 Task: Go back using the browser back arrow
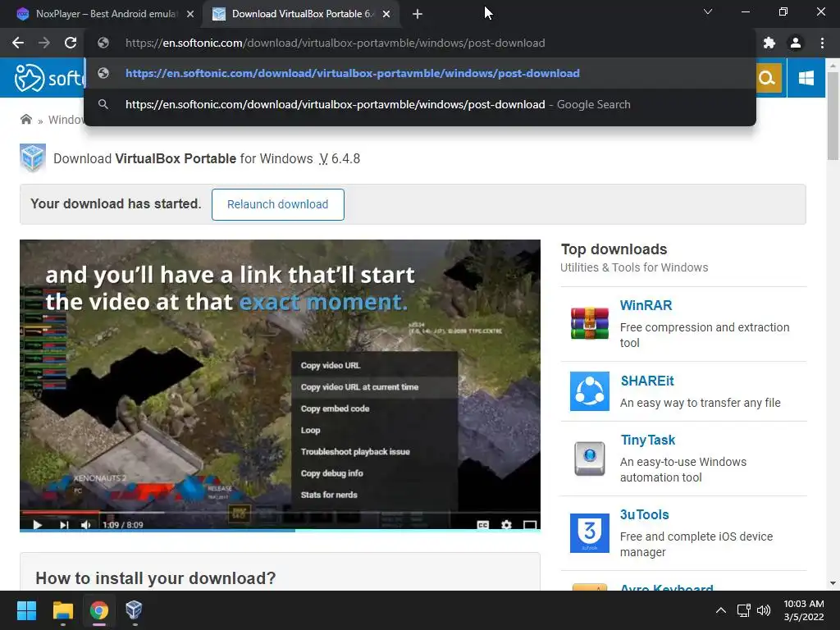pos(18,43)
